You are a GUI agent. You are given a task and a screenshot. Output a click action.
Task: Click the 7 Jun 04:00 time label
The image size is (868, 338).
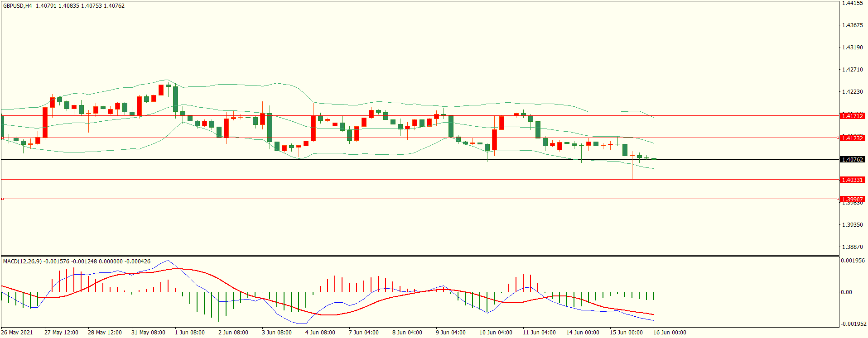coord(364,332)
